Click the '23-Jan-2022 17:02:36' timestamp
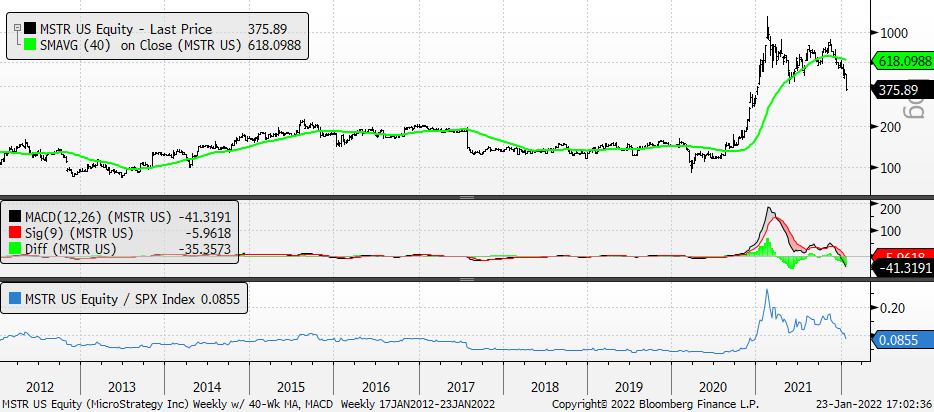 pos(874,404)
